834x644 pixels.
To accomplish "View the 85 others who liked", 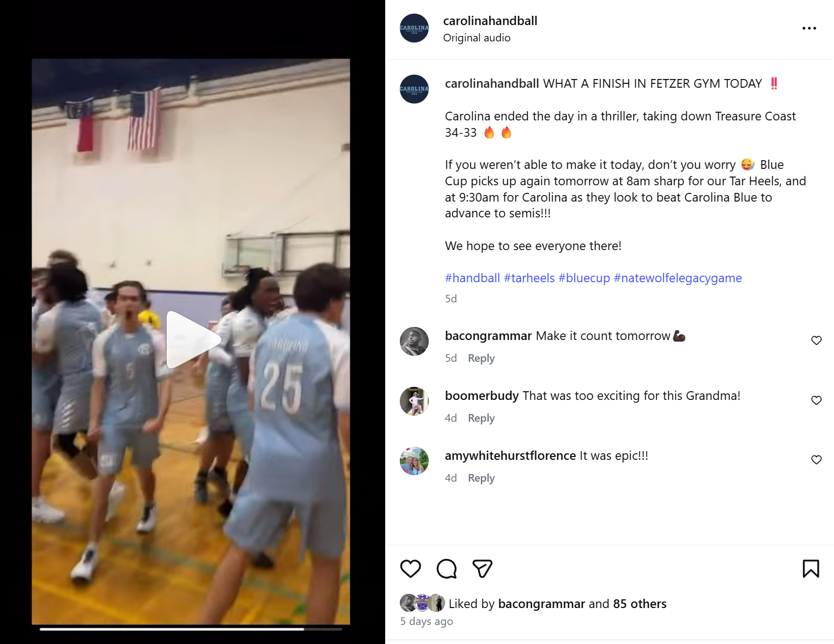I will [640, 604].
